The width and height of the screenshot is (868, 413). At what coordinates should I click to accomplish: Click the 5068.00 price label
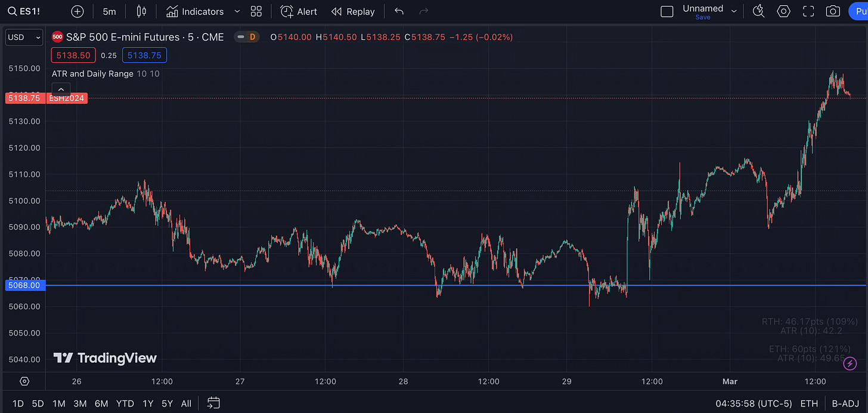click(25, 285)
